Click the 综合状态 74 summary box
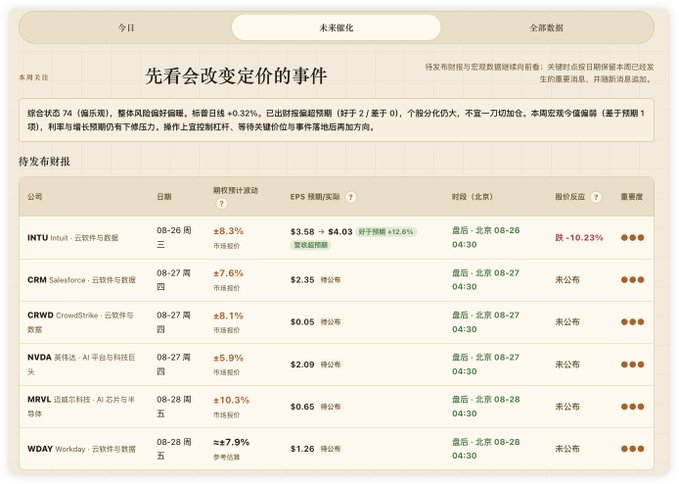 click(x=336, y=120)
